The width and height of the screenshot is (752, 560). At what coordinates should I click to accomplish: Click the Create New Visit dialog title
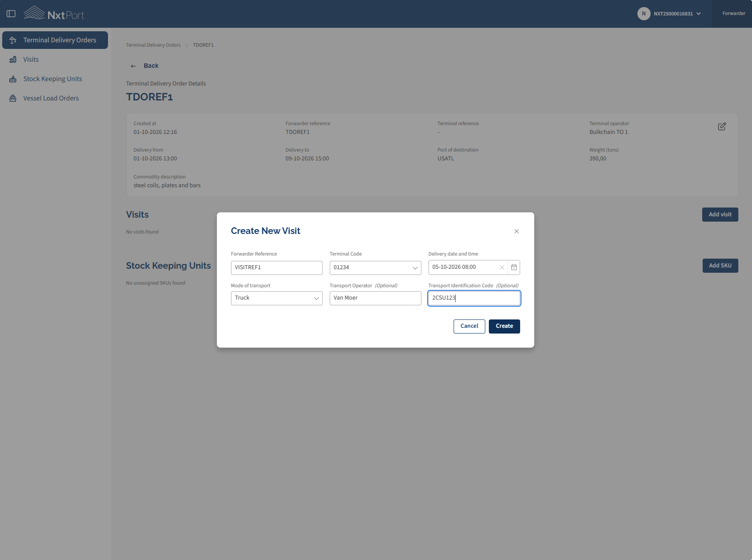coord(265,231)
